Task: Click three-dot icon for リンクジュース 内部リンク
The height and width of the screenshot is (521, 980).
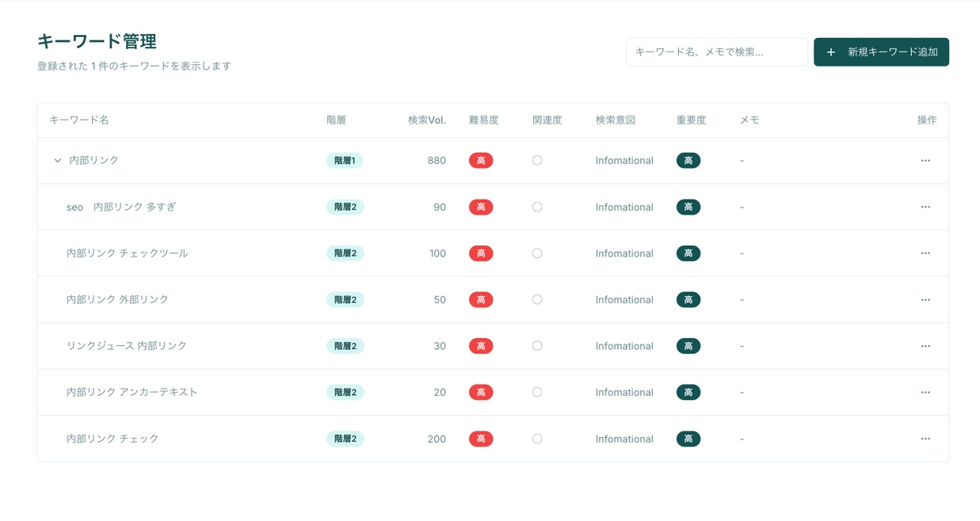Action: [925, 346]
